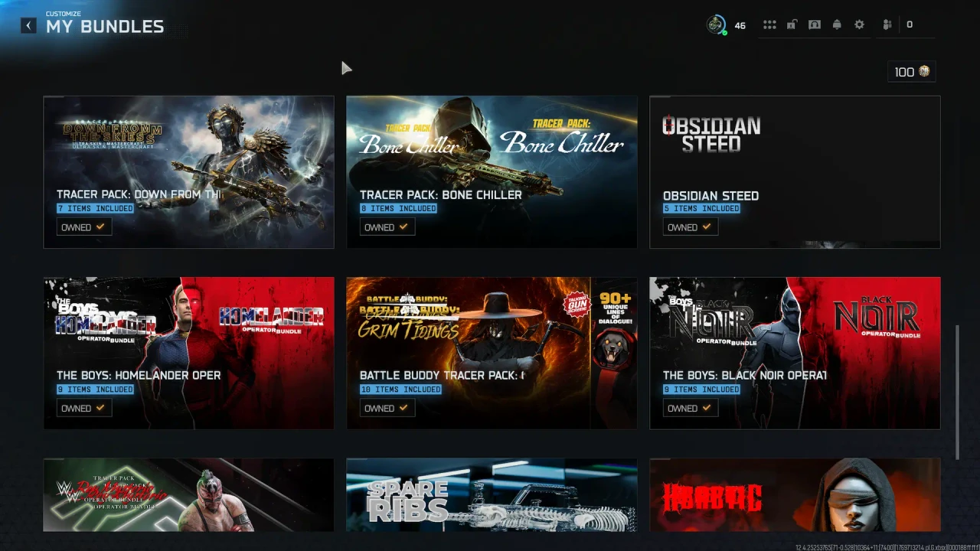Click '7 ITEMS INCLUDED' label on Down From The Skies
The image size is (980, 551).
[x=96, y=208]
